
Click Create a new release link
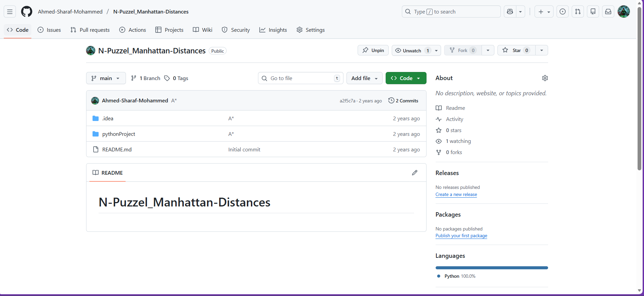tap(456, 194)
